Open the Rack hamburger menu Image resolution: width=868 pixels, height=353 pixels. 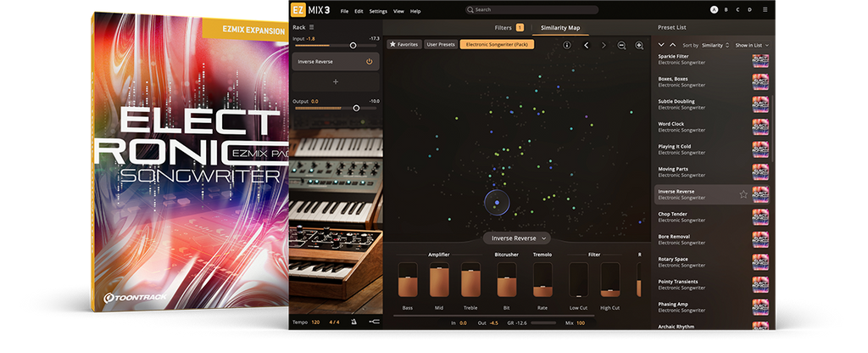pos(312,27)
